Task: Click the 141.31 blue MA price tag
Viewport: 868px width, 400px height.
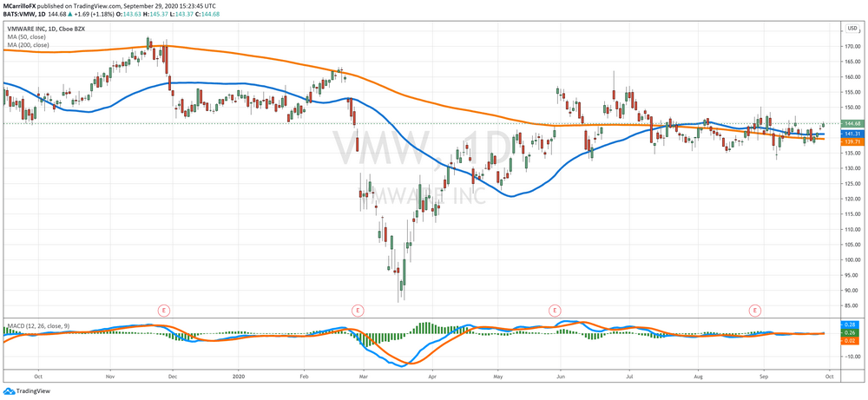Action: pyautogui.click(x=853, y=134)
